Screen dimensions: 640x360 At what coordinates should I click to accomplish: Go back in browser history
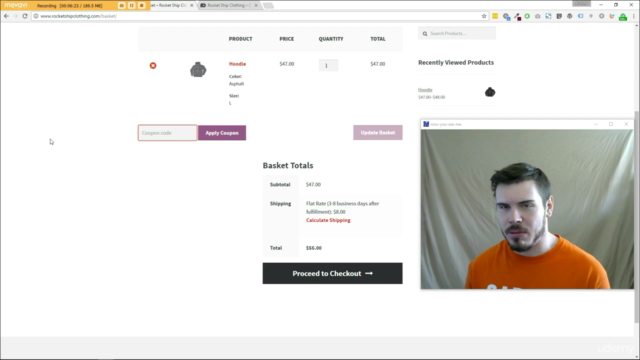tap(6, 16)
